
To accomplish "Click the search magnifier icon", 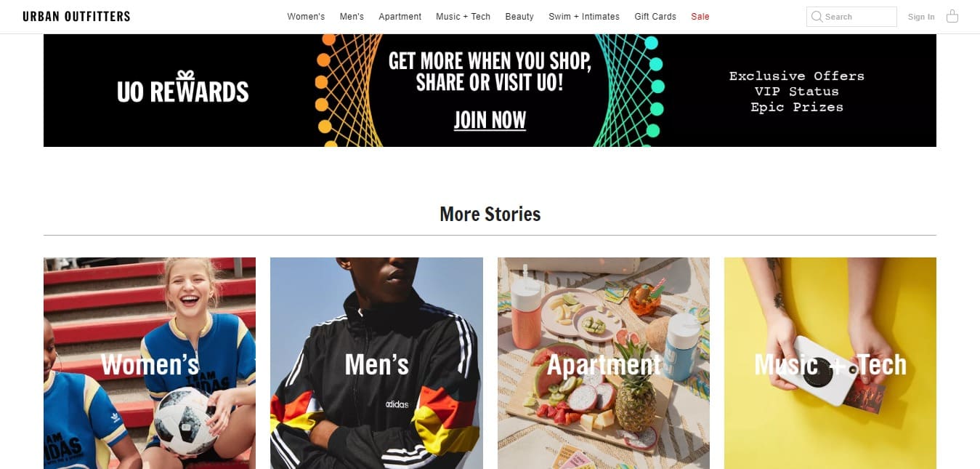I will click(x=817, y=16).
